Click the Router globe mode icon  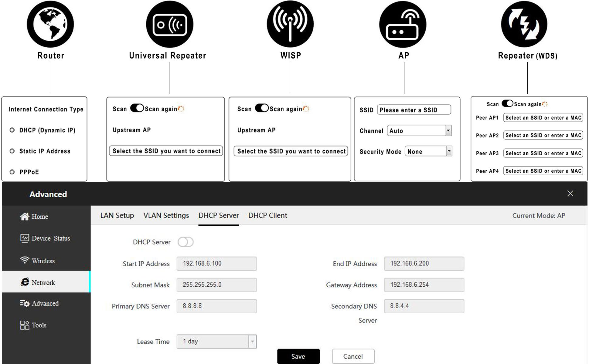(x=50, y=24)
